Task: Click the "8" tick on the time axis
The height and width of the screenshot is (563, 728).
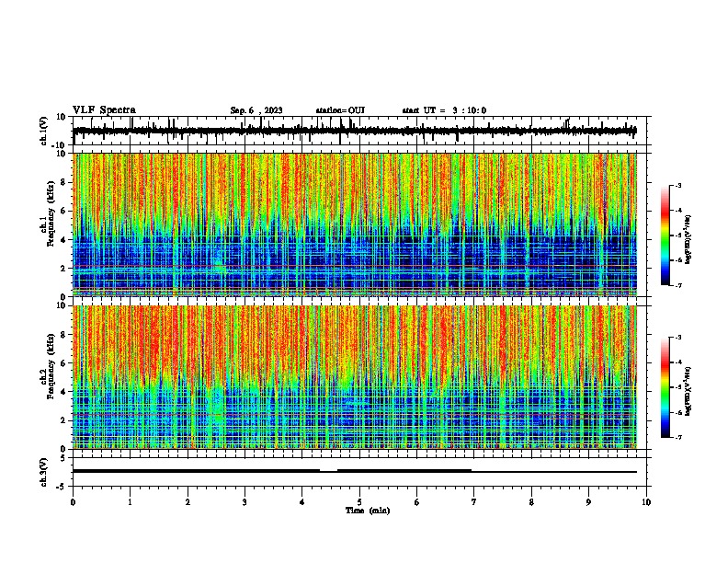Action: 531,502
